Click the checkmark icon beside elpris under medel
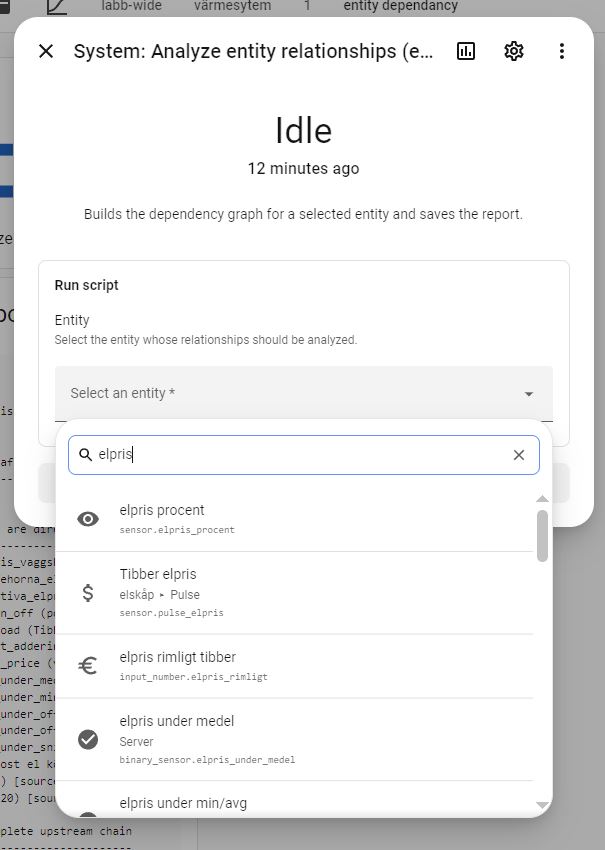This screenshot has width=605, height=850. (88, 739)
